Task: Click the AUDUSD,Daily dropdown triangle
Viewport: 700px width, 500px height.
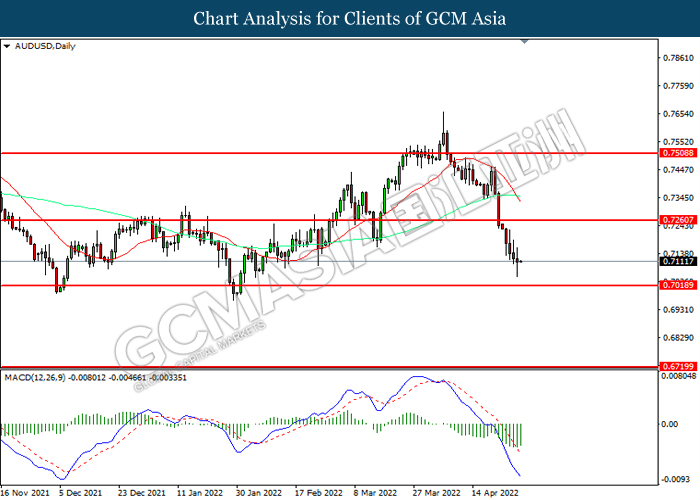Action: [x=6, y=46]
